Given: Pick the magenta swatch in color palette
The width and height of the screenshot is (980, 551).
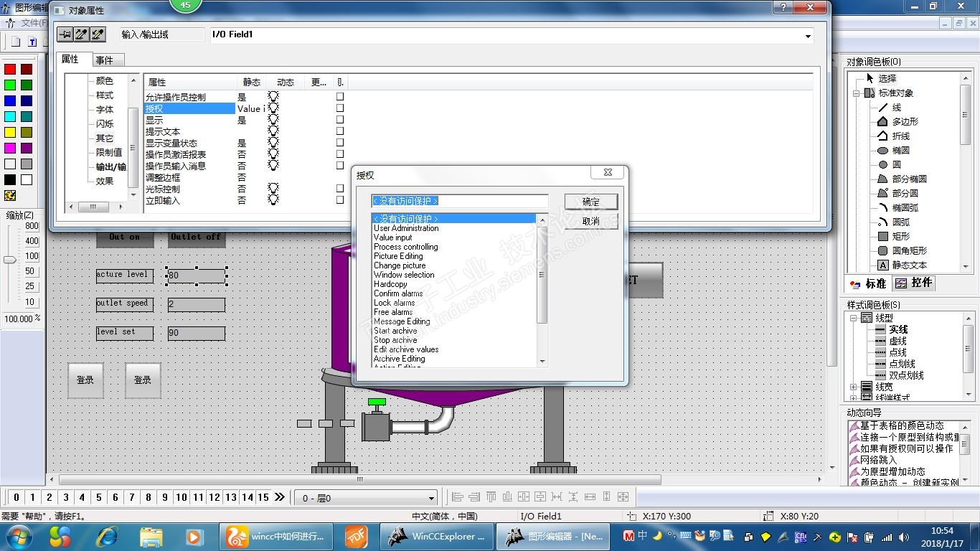Looking at the screenshot, I should (10, 149).
